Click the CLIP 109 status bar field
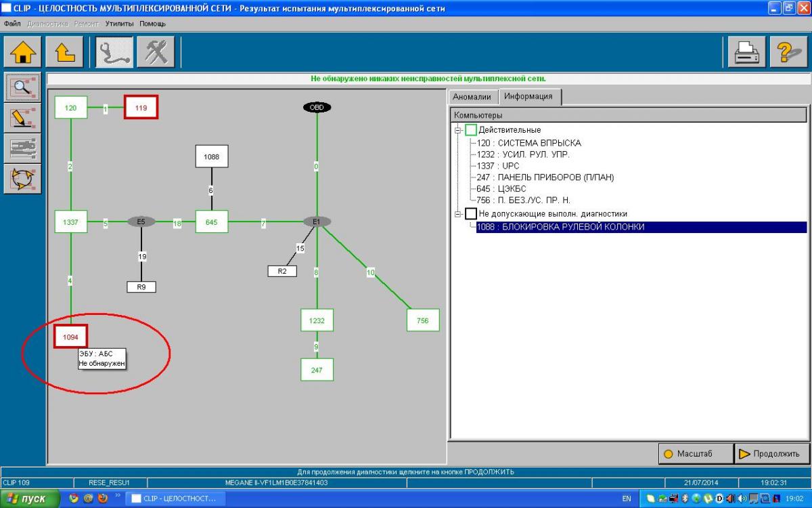 (37, 482)
